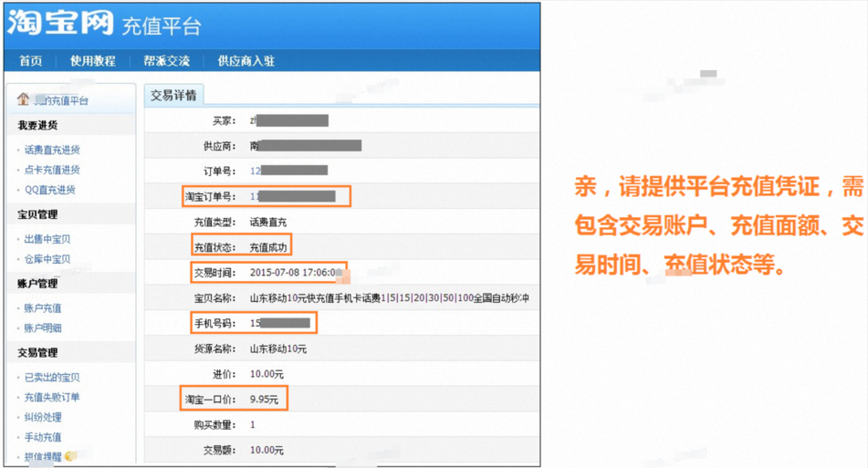The image size is (868, 468).
Task: Click the home icon beside 我的充值平台
Action: point(24,99)
